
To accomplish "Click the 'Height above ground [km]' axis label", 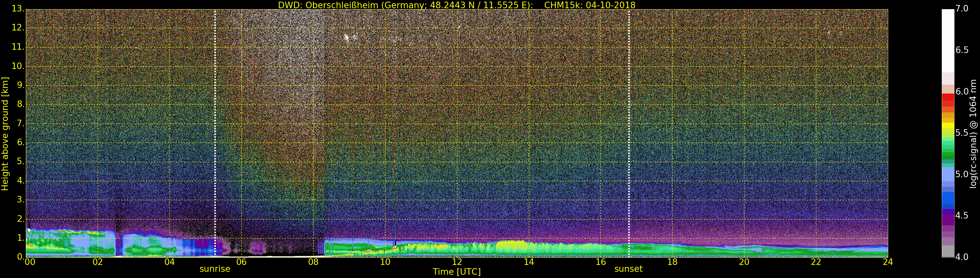I will tap(5, 133).
